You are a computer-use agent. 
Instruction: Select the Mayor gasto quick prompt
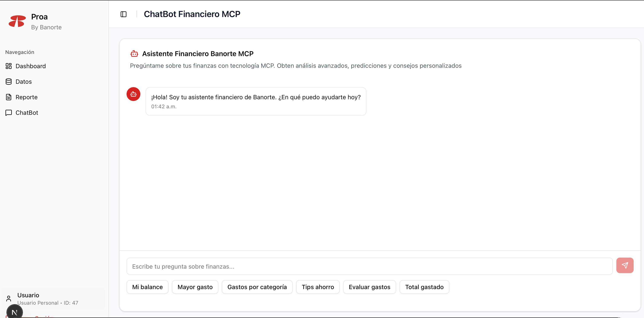pyautogui.click(x=195, y=287)
